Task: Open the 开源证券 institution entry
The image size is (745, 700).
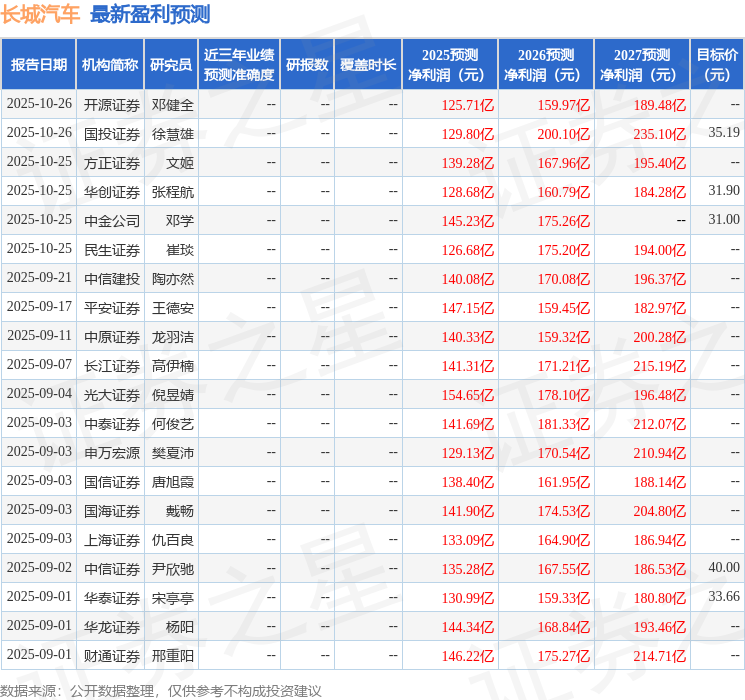Action: (112, 105)
